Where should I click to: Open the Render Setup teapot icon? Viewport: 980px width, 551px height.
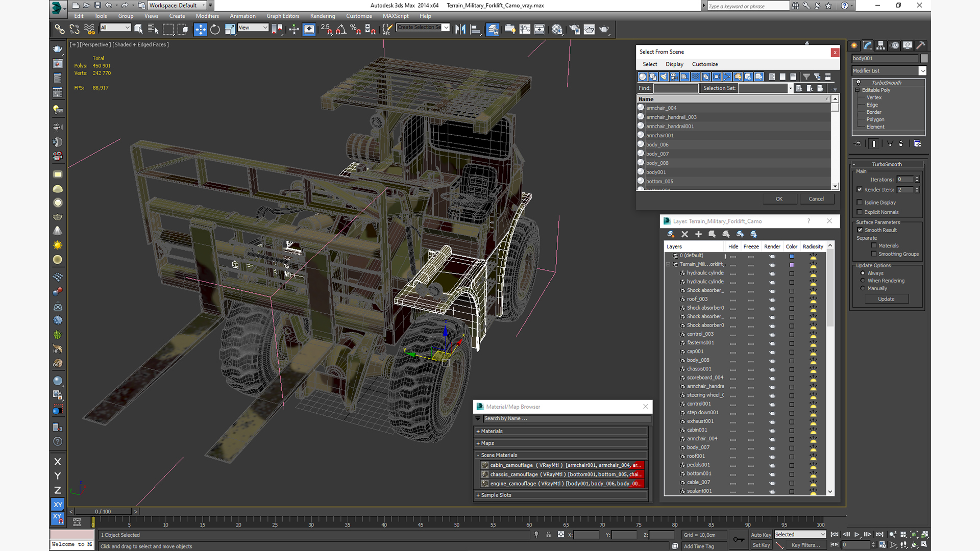click(x=574, y=29)
